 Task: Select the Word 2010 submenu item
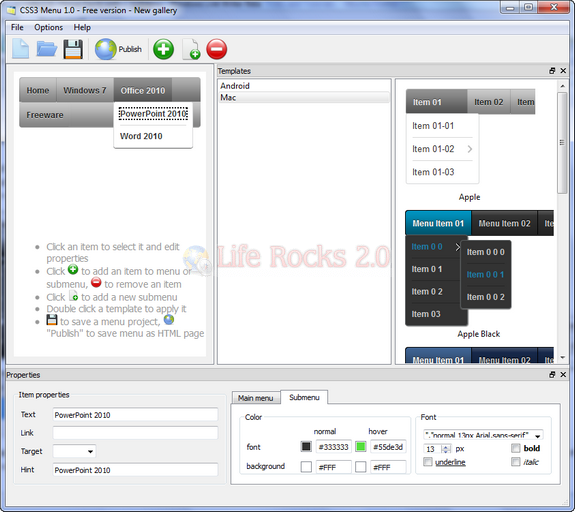coord(141,136)
